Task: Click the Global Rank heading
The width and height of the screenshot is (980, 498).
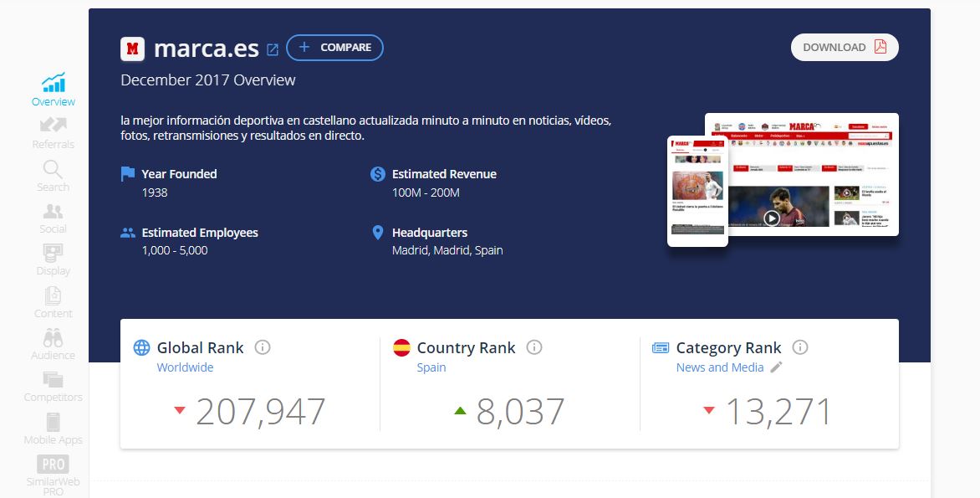Action: click(200, 348)
